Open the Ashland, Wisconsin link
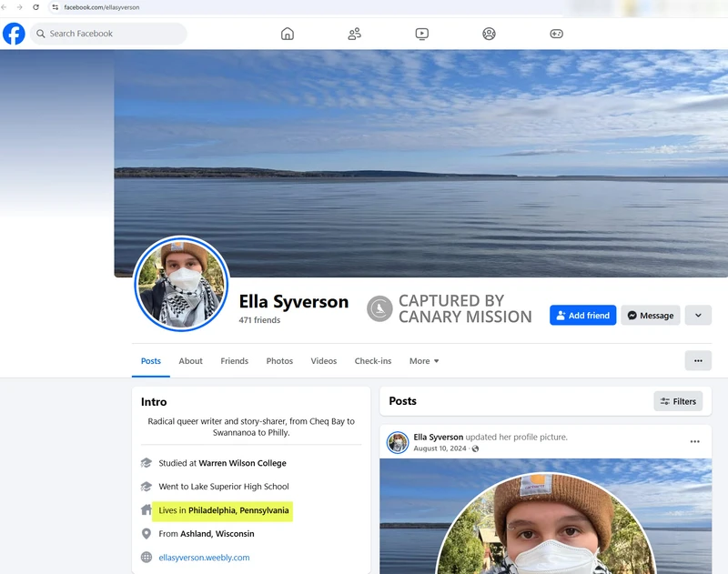728x574 pixels. click(217, 534)
